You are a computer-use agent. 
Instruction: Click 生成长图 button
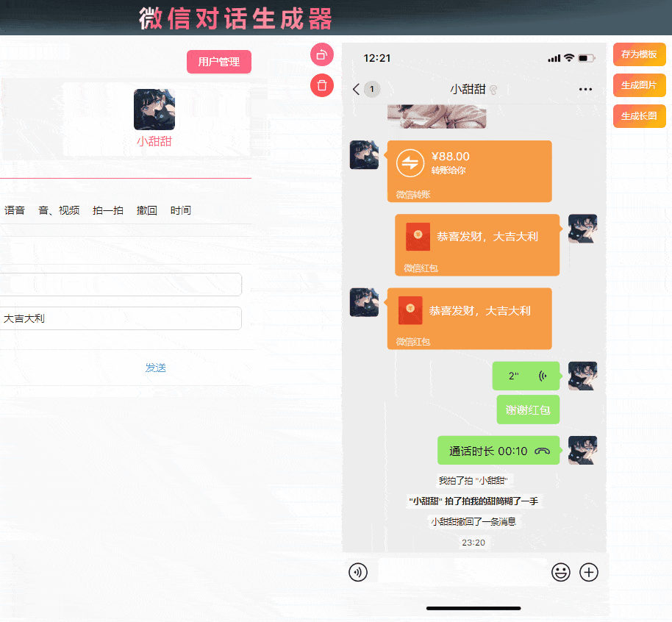pos(639,116)
